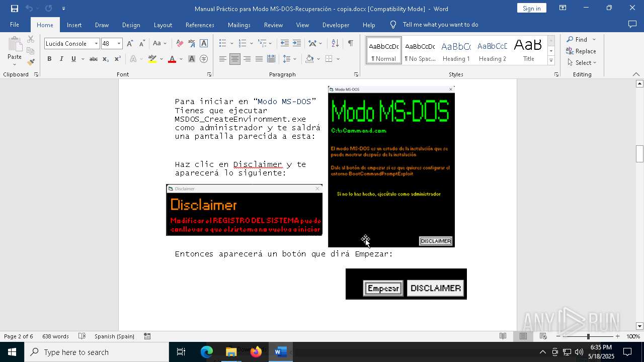Increase font size with the large A icon
The height and width of the screenshot is (362, 644).
130,44
